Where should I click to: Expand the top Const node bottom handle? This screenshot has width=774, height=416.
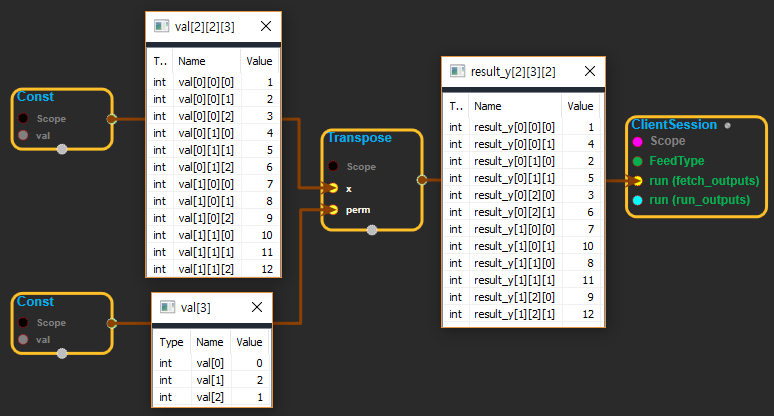tap(62, 149)
